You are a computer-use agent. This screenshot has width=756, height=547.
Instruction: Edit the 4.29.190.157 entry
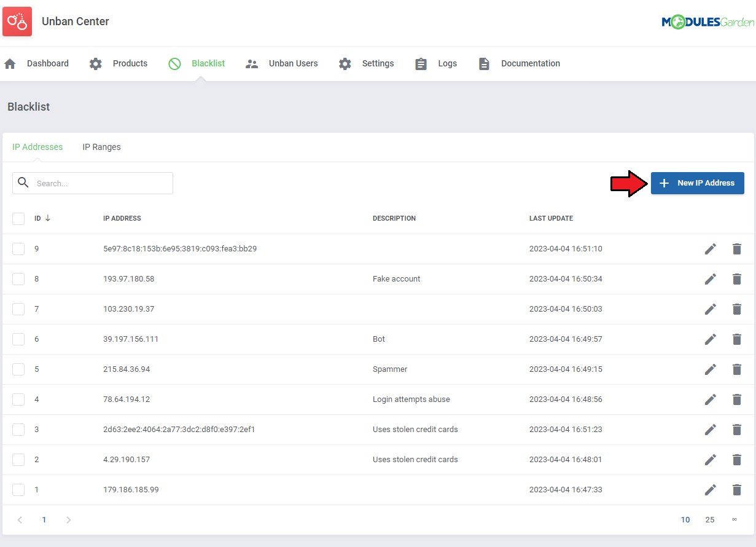711,460
